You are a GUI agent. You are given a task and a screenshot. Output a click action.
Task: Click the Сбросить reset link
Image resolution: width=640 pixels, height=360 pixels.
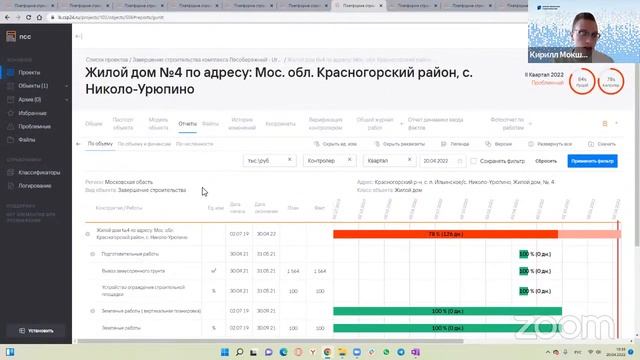pos(546,161)
